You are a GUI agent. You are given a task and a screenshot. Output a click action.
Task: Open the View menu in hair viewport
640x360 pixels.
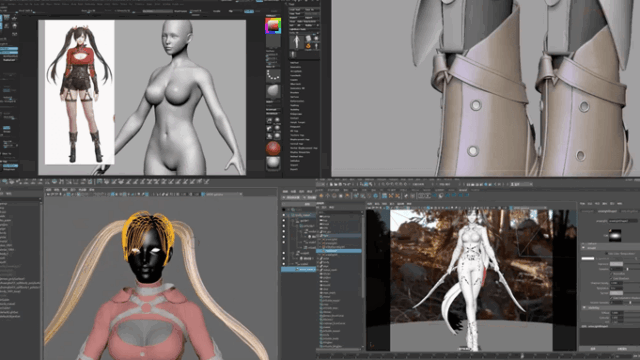click(49, 190)
